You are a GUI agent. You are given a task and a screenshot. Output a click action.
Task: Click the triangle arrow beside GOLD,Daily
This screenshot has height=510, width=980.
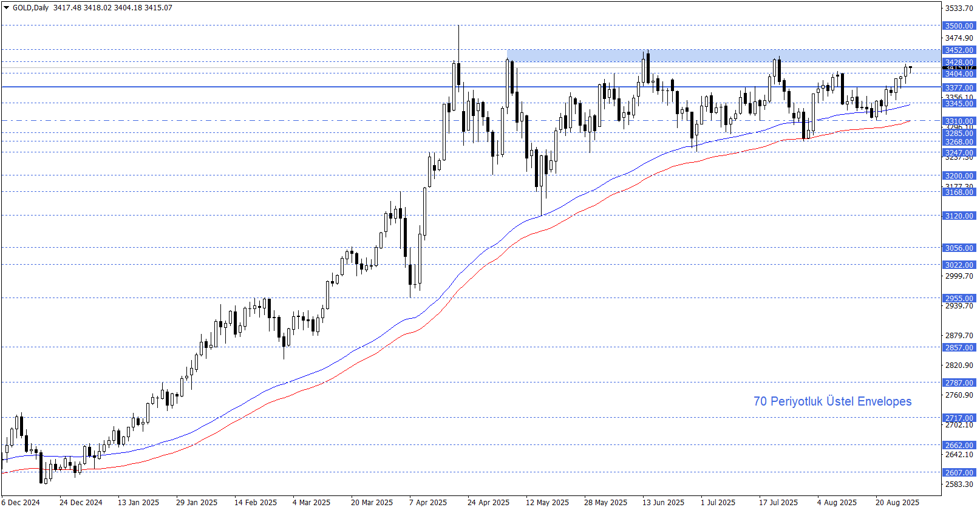7,8
